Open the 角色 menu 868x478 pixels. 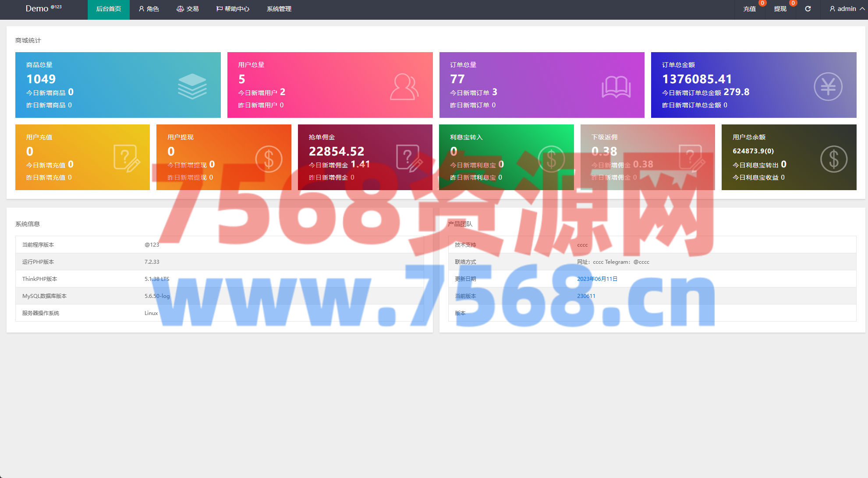click(149, 9)
